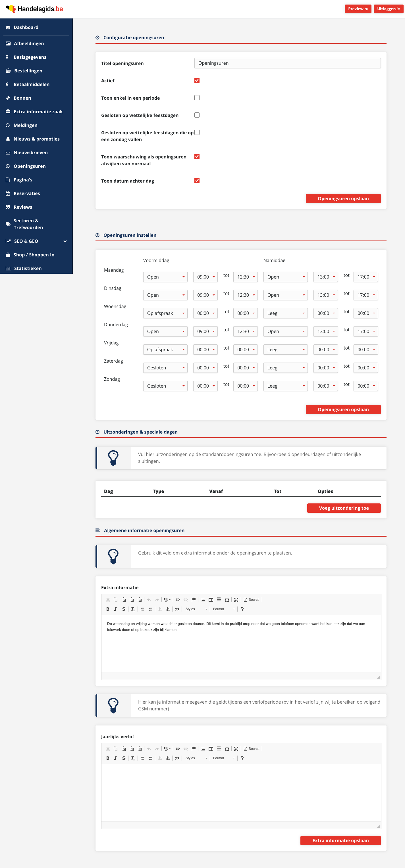Insert horizontal line in Jaarlijks verlof editor
Viewport: 405px width, 868px height.
point(219,749)
